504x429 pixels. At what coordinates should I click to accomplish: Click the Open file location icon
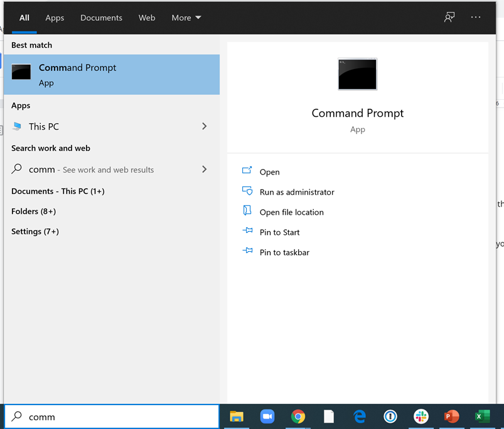coord(247,210)
